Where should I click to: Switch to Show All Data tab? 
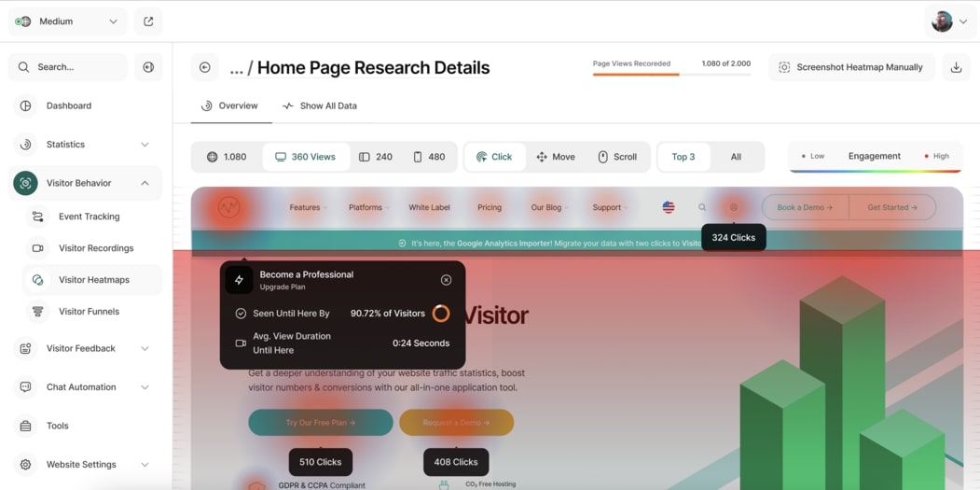click(320, 105)
